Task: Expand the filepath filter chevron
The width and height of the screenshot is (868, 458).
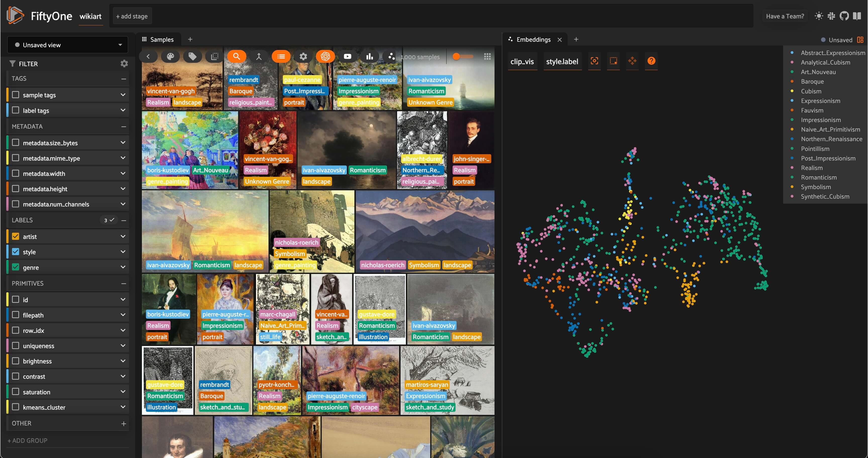Action: point(123,315)
